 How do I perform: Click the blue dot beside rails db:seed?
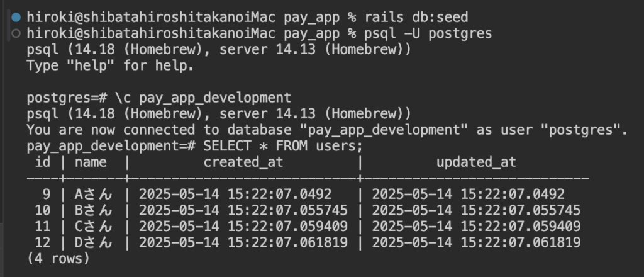coord(16,16)
